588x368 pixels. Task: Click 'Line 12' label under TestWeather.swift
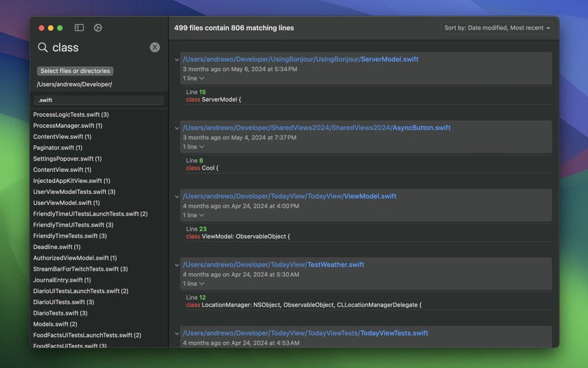[196, 297]
